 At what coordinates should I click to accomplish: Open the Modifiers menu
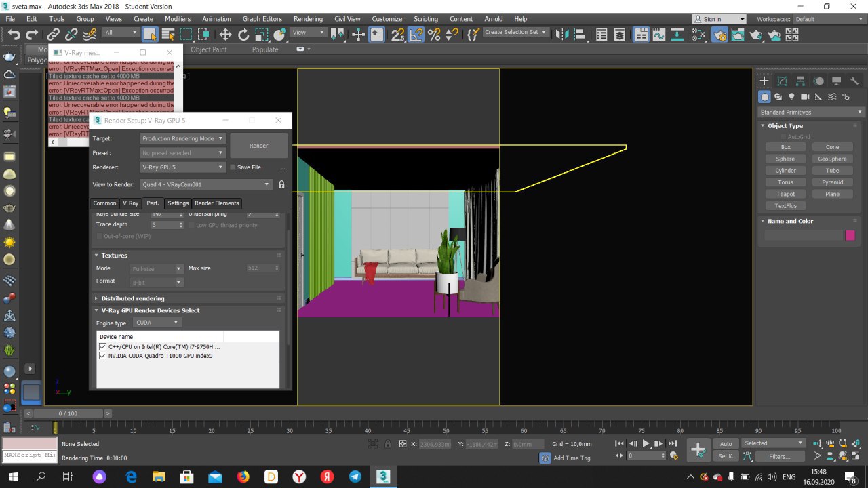point(178,19)
